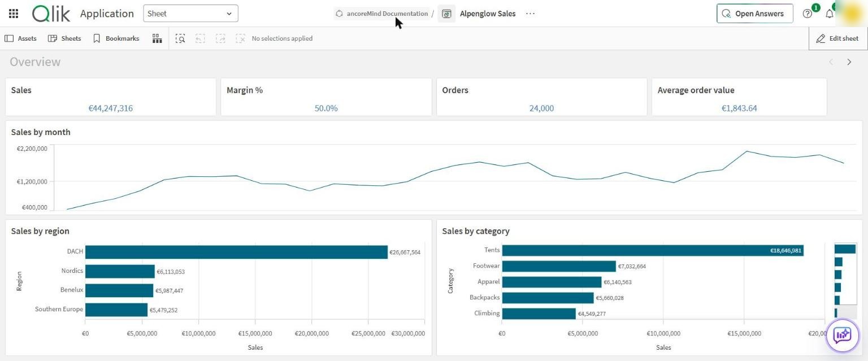The height and width of the screenshot is (361, 868).
Task: Click the category chart mini scroll preview
Action: click(845, 281)
